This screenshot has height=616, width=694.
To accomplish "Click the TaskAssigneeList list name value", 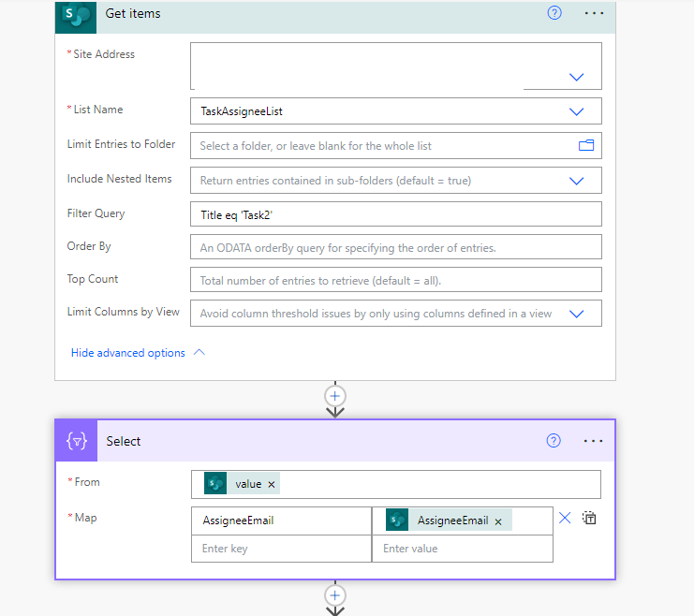I will pos(242,111).
